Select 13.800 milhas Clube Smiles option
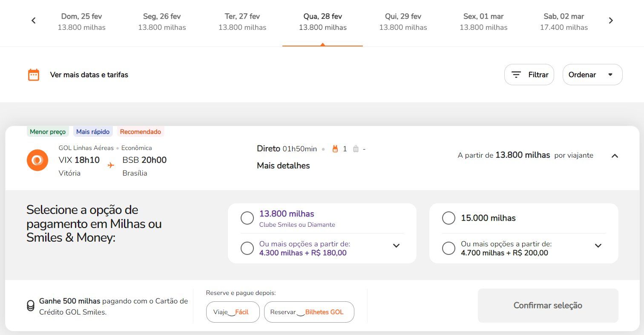 point(247,218)
